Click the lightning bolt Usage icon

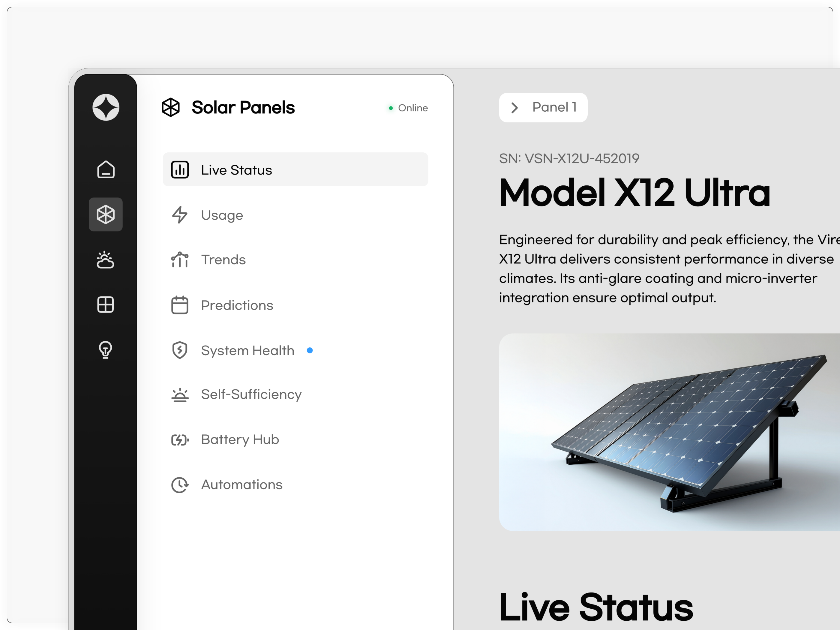[x=180, y=215]
